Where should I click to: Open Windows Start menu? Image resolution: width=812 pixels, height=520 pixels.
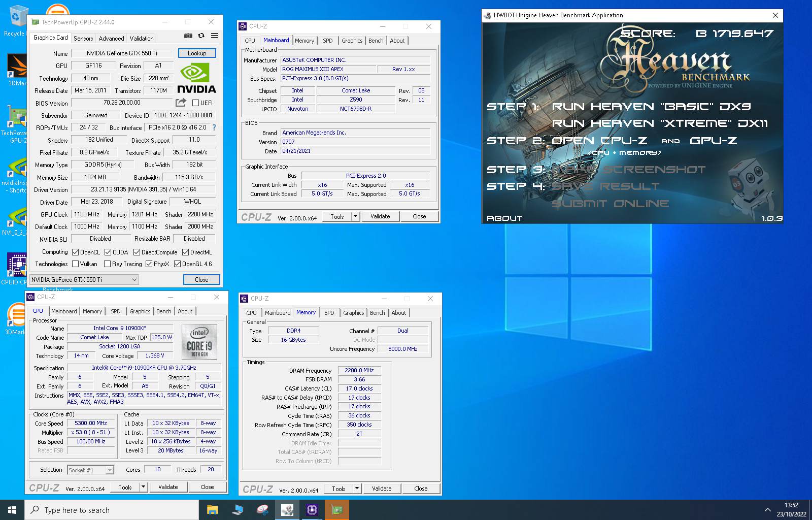[12, 510]
